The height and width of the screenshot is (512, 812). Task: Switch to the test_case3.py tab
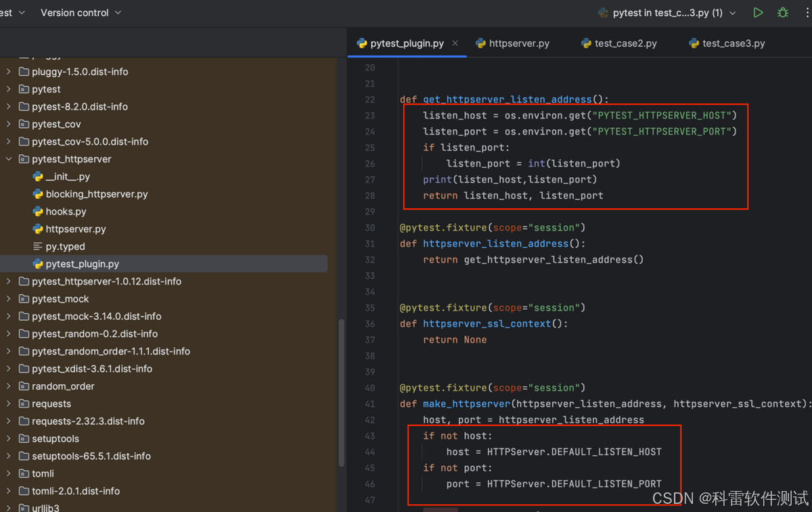[x=727, y=43]
